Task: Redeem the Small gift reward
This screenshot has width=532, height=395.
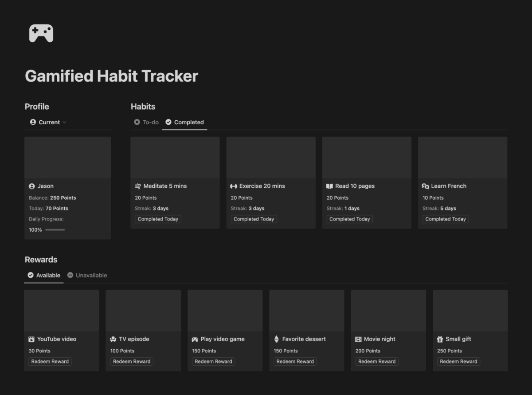Action: coord(458,361)
